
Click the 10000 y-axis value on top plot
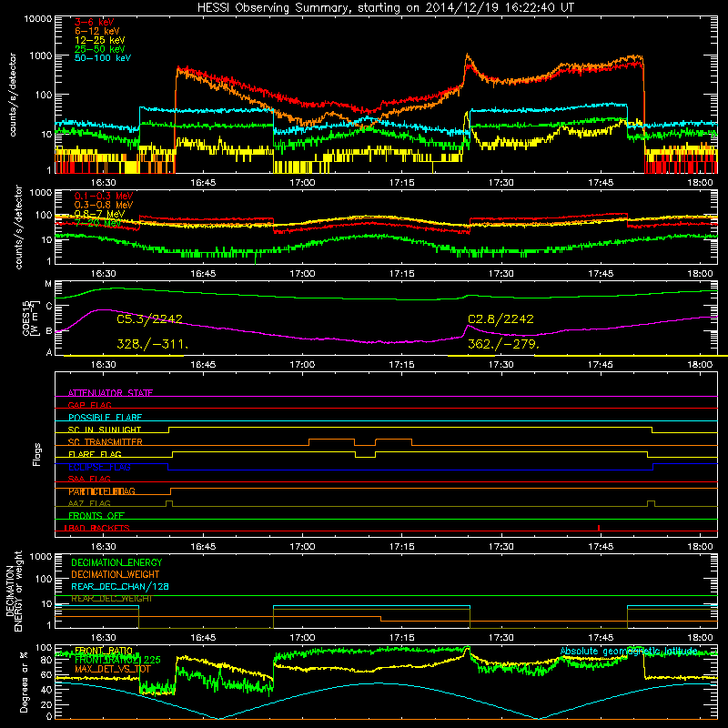tap(38, 19)
